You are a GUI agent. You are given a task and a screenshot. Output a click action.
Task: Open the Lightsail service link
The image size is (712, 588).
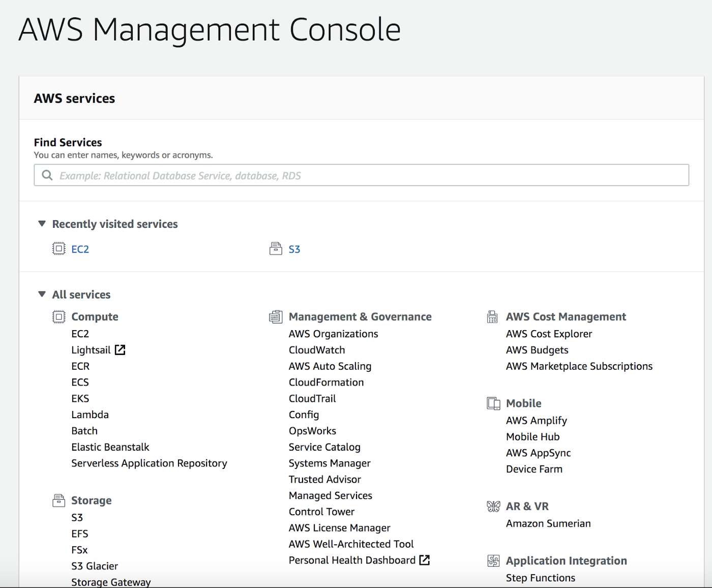[91, 350]
